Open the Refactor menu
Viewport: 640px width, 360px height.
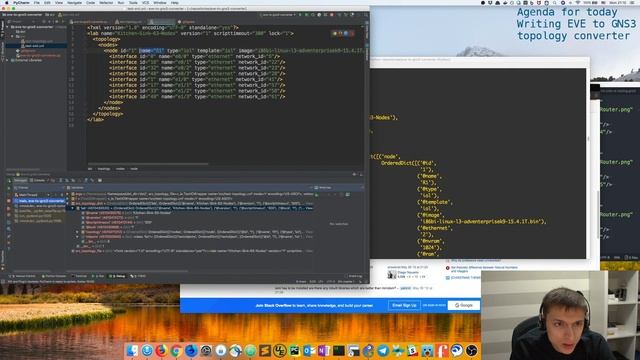pos(106,2)
